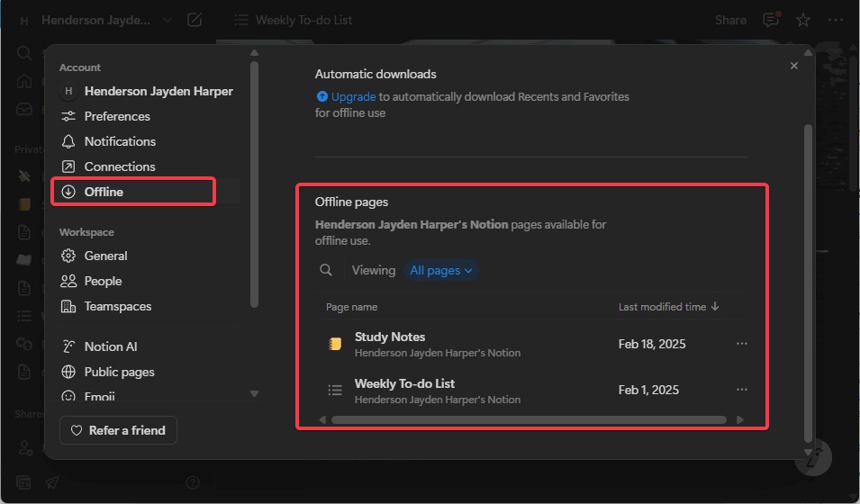Click the Study Notes notebook icon

(335, 344)
